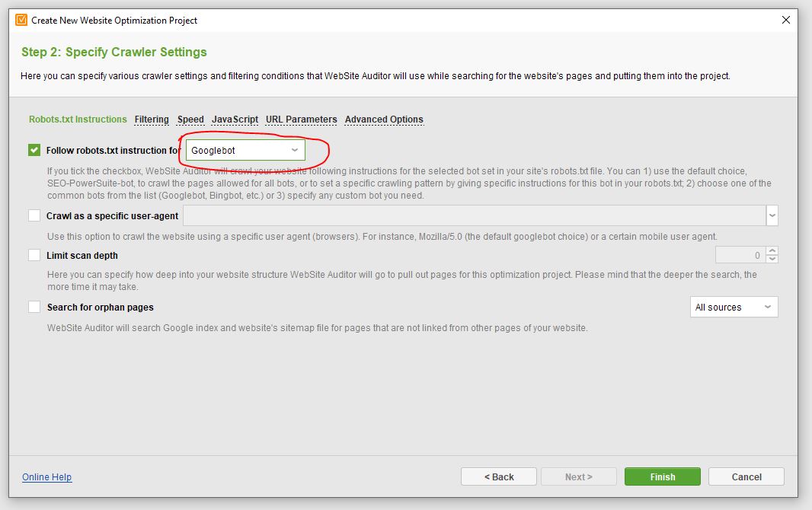
Task: Tick the Limit scan depth checkbox
Action: 34,256
